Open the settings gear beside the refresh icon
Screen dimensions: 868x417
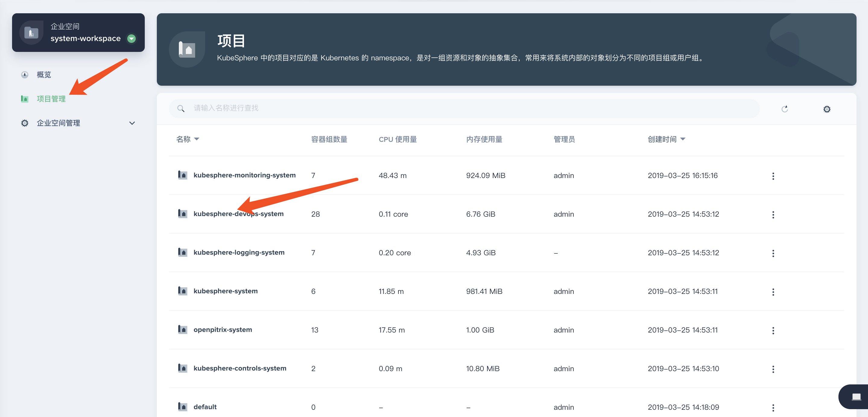(x=827, y=109)
